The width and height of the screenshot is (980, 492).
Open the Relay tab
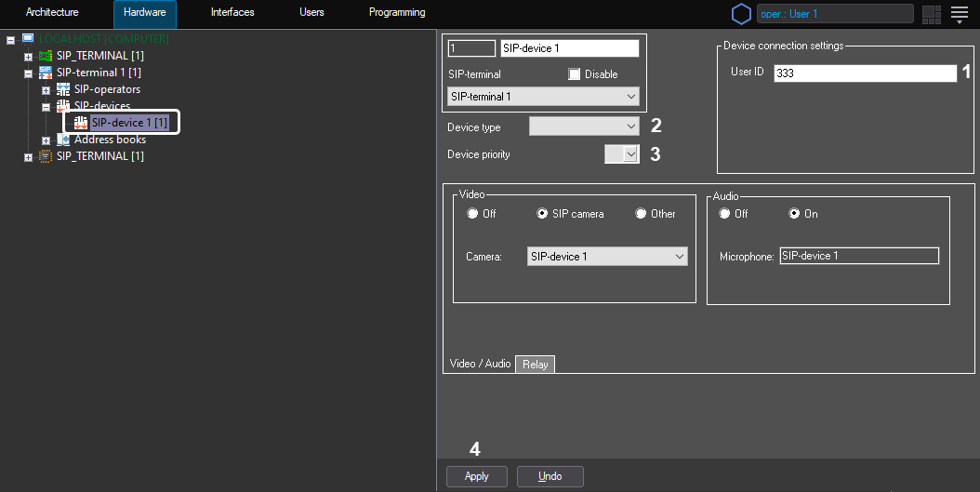535,365
